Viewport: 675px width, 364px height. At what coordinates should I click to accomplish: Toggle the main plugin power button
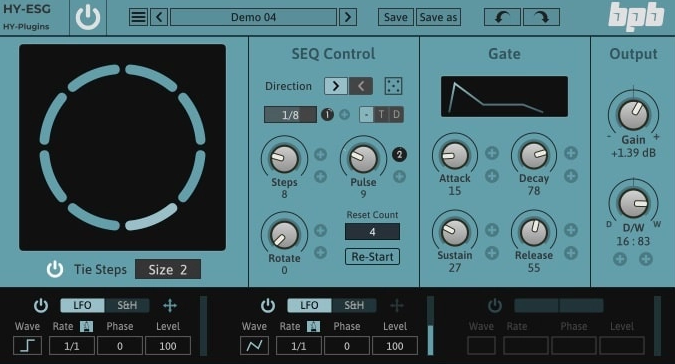pos(88,18)
